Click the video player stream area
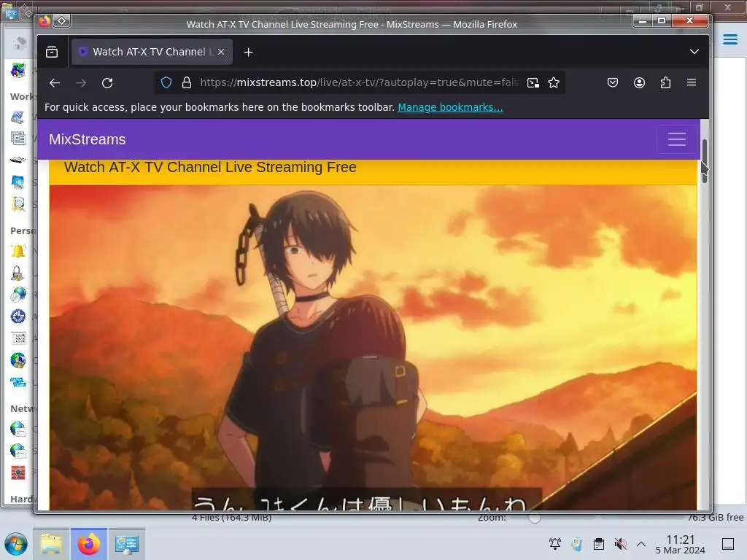This screenshot has width=747, height=560. 373,348
